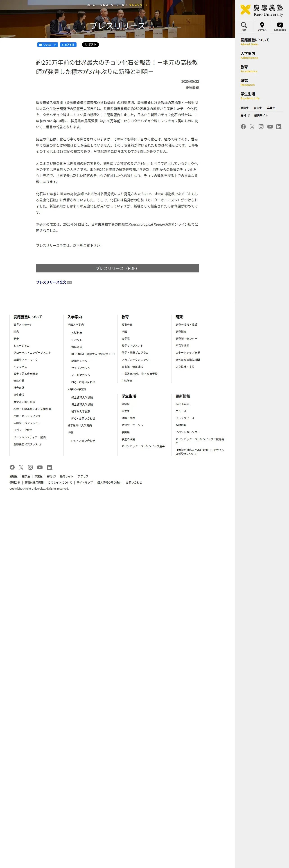Open 慶應義塾公式グッズ external link
This screenshot has height=868, width=289.
(27, 444)
